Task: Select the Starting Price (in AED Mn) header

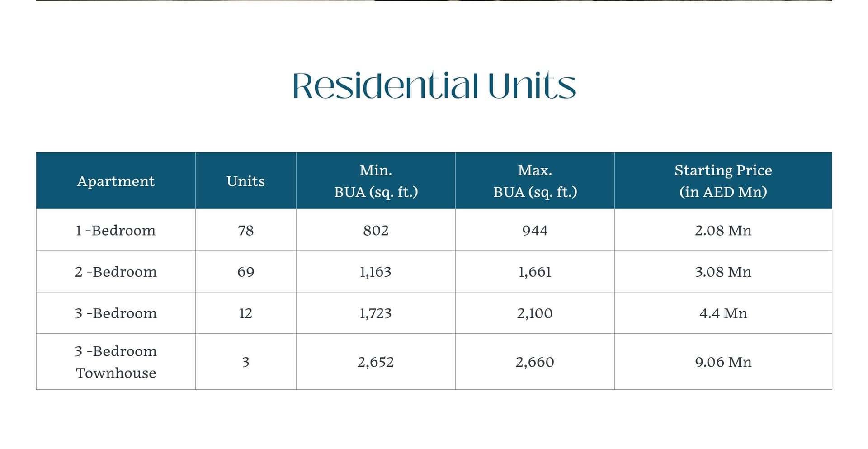Action: click(723, 181)
